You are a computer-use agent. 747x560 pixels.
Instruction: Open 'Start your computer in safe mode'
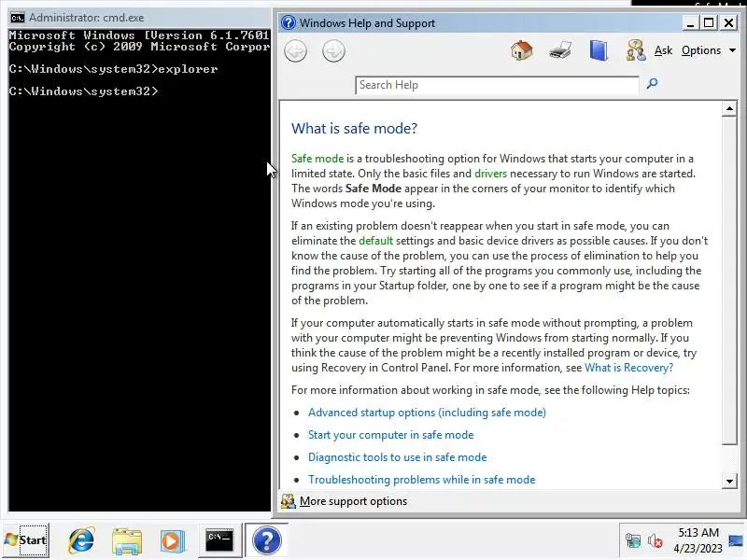coord(390,435)
